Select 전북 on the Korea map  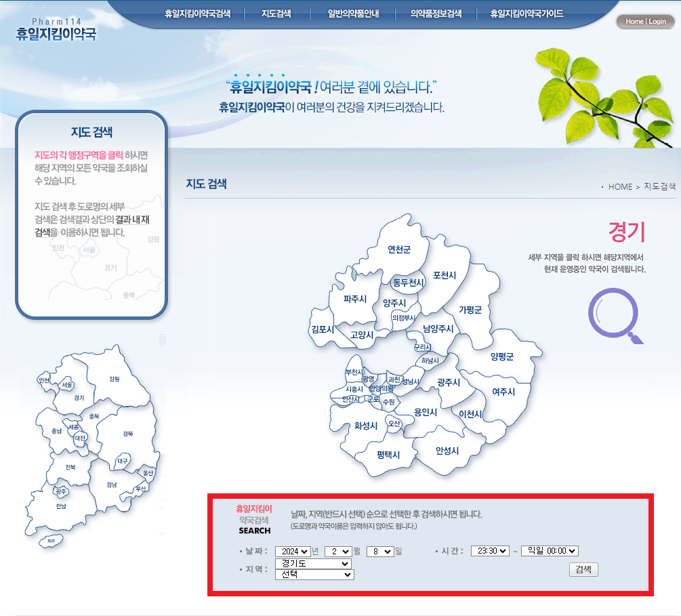pyautogui.click(x=70, y=468)
